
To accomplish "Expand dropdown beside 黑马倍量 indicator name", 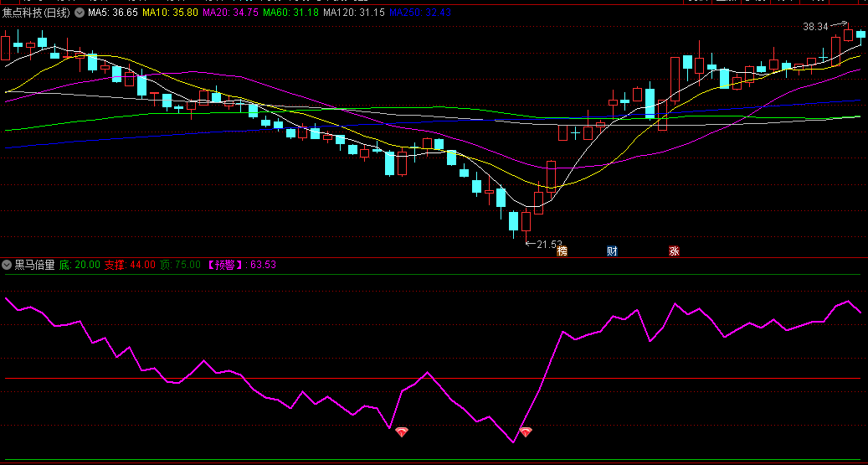I will pyautogui.click(x=8, y=265).
